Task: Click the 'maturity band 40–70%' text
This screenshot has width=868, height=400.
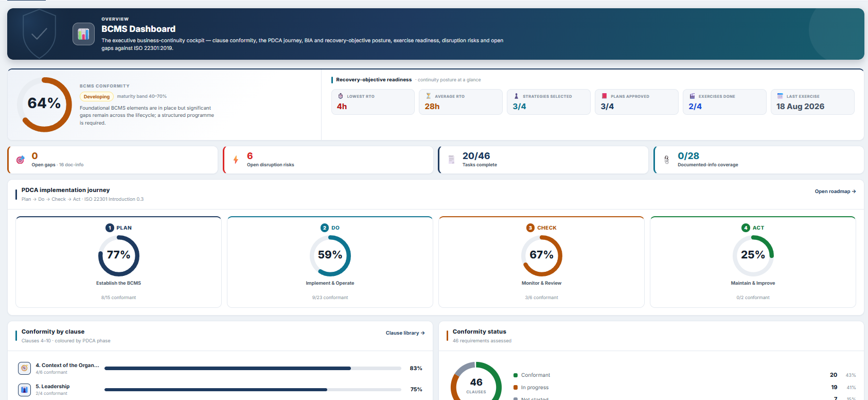Action: pos(141,96)
